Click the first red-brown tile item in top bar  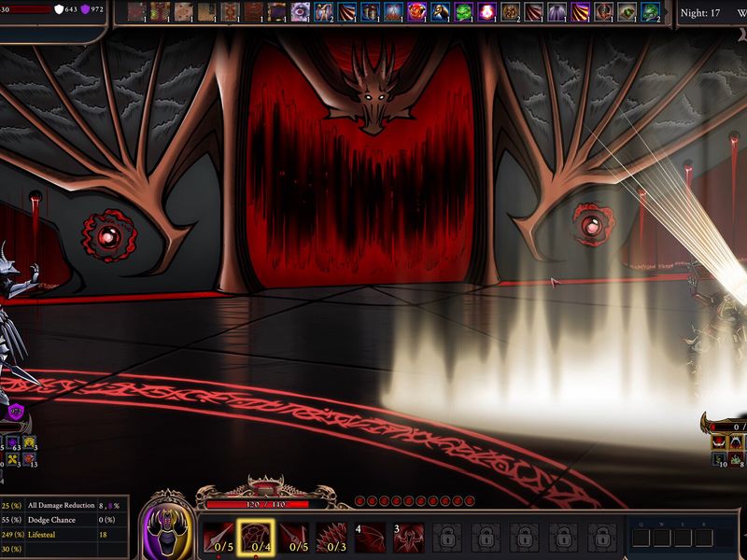point(136,12)
